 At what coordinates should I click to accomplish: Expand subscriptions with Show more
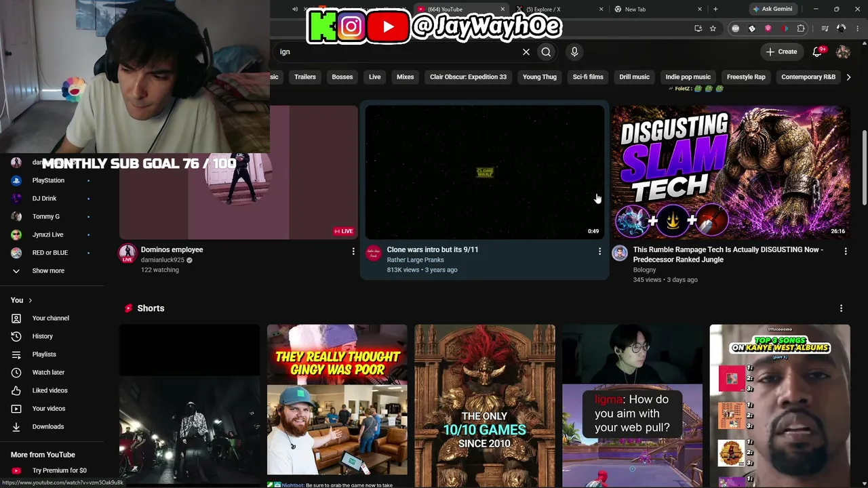(x=48, y=271)
